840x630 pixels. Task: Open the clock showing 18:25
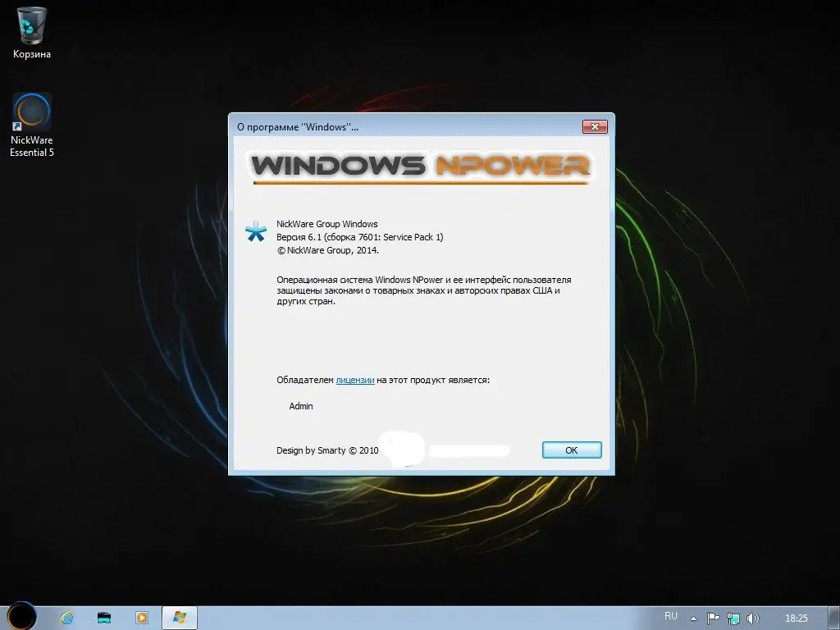796,619
